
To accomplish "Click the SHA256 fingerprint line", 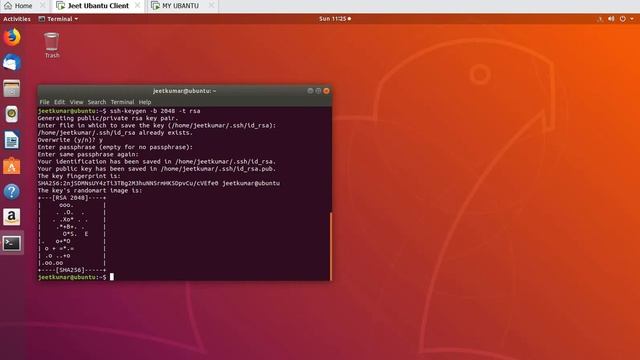I will point(159,183).
